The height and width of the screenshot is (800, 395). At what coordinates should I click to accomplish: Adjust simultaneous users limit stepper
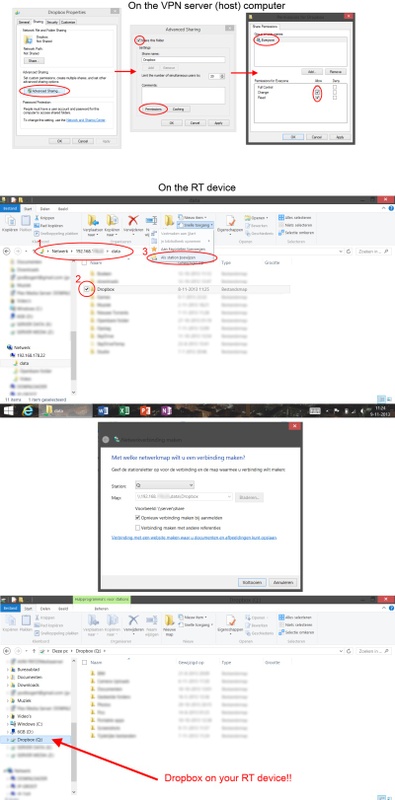click(223, 76)
